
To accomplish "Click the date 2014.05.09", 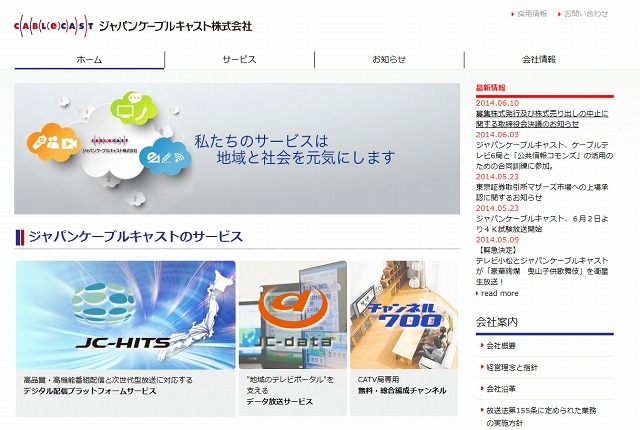I will 497,240.
